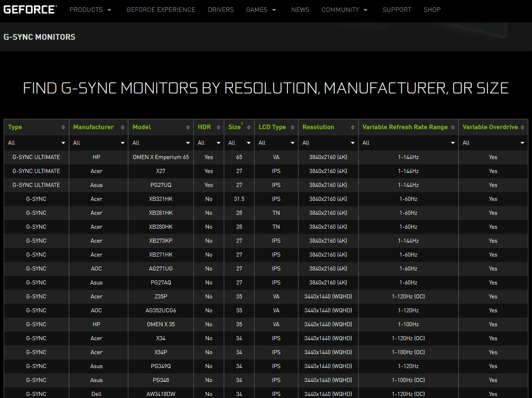The height and width of the screenshot is (398, 532).
Task: Sort monitors using the Manufacturer sort arrows
Action: tap(123, 127)
